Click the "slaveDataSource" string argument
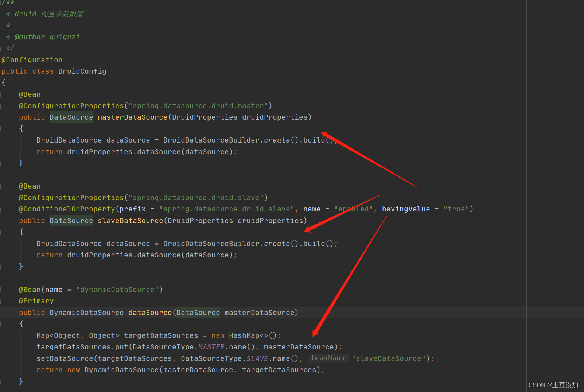 [389, 358]
